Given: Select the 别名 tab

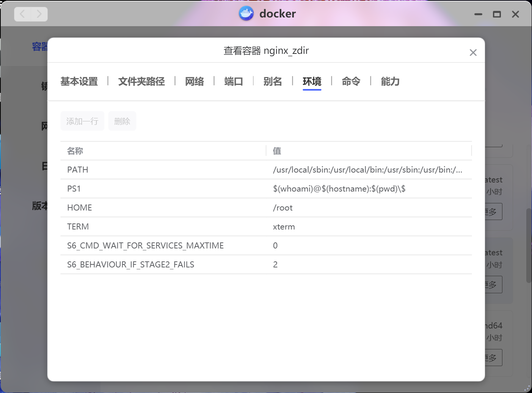Looking at the screenshot, I should coord(273,82).
